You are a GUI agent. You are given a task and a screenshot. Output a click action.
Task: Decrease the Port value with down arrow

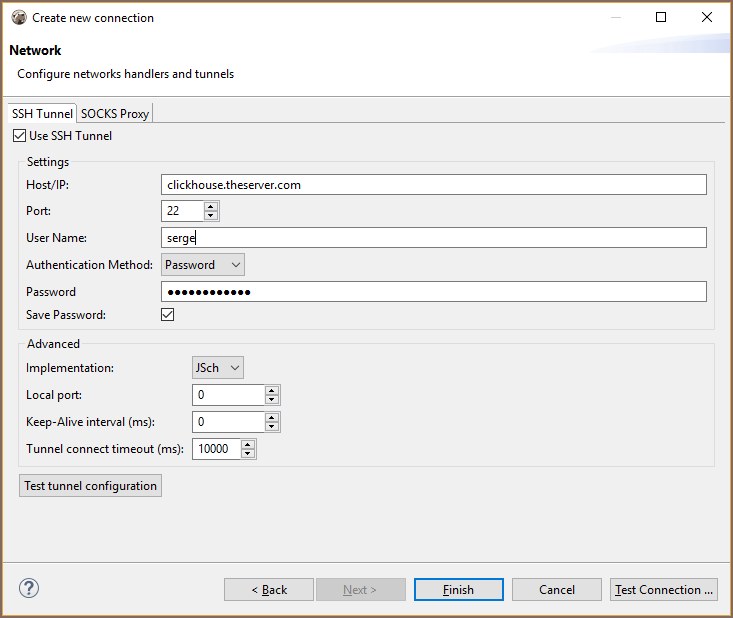tap(210, 216)
